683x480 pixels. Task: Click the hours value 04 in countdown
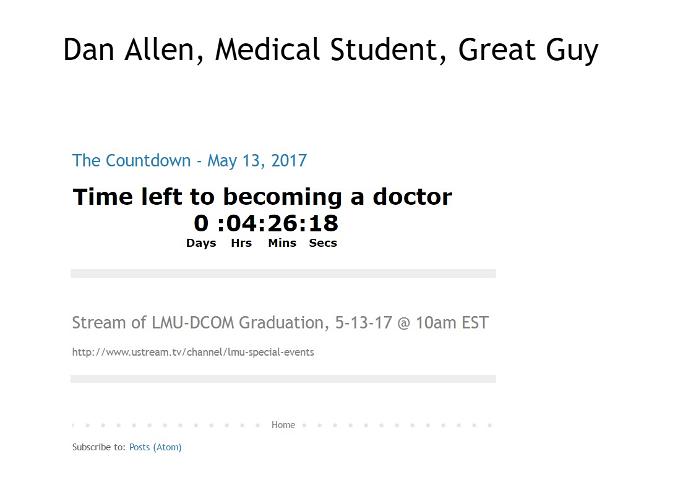pyautogui.click(x=241, y=223)
